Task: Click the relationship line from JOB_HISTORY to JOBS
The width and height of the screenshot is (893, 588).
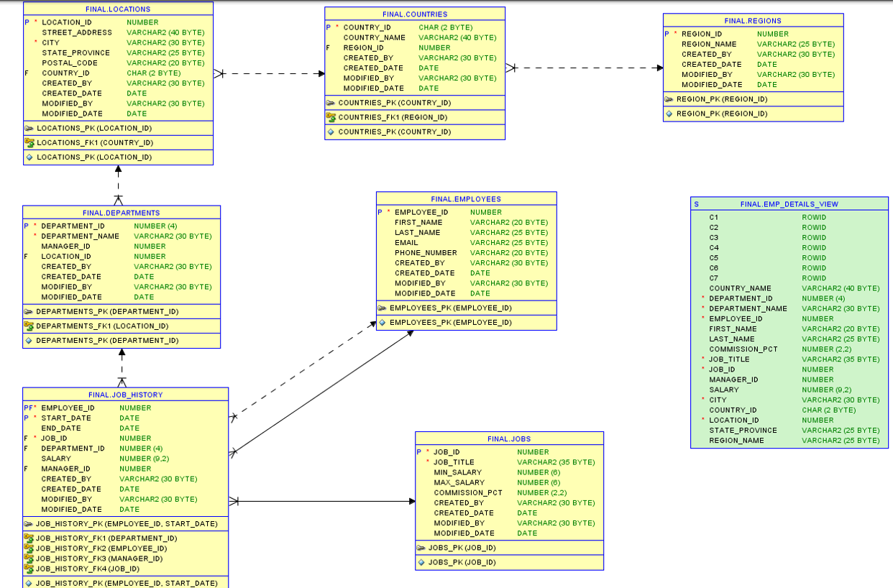Action: (324, 500)
